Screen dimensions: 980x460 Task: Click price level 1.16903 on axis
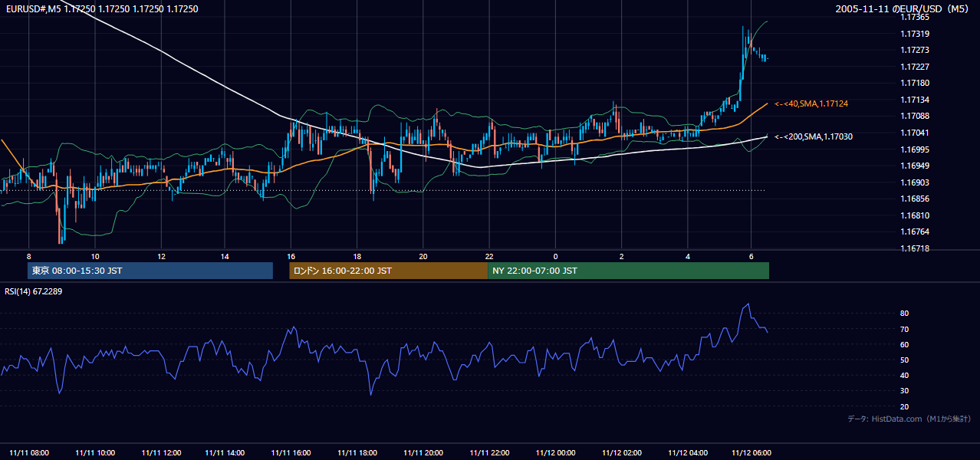point(916,182)
